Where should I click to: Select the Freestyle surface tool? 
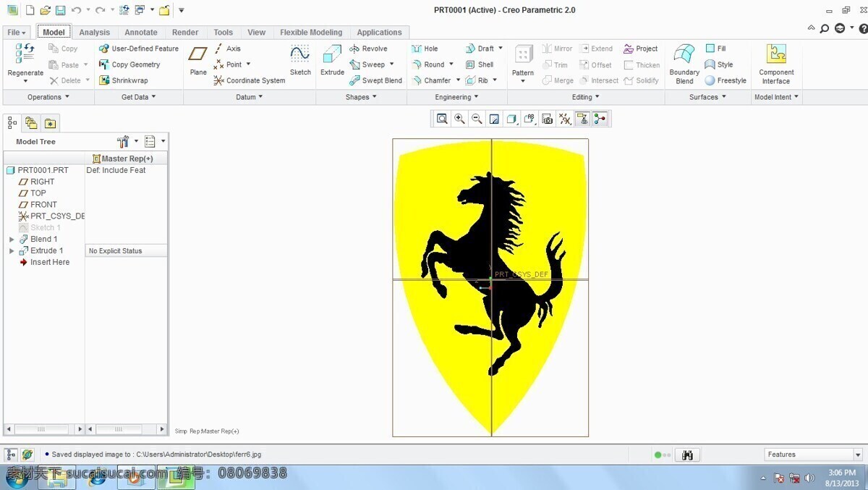coord(726,80)
